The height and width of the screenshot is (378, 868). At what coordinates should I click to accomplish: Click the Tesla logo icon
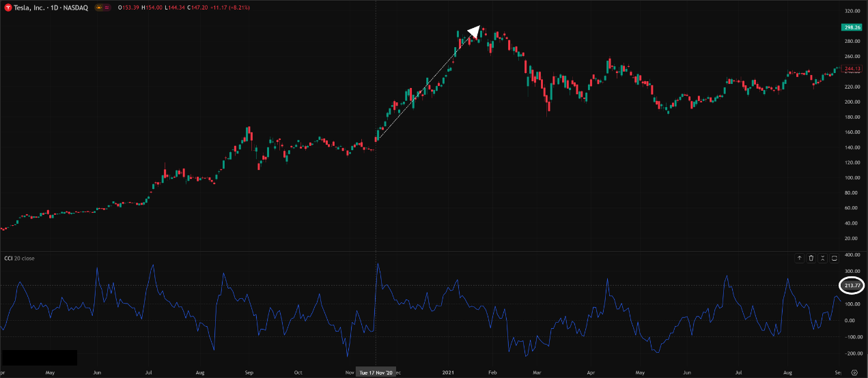pyautogui.click(x=8, y=7)
